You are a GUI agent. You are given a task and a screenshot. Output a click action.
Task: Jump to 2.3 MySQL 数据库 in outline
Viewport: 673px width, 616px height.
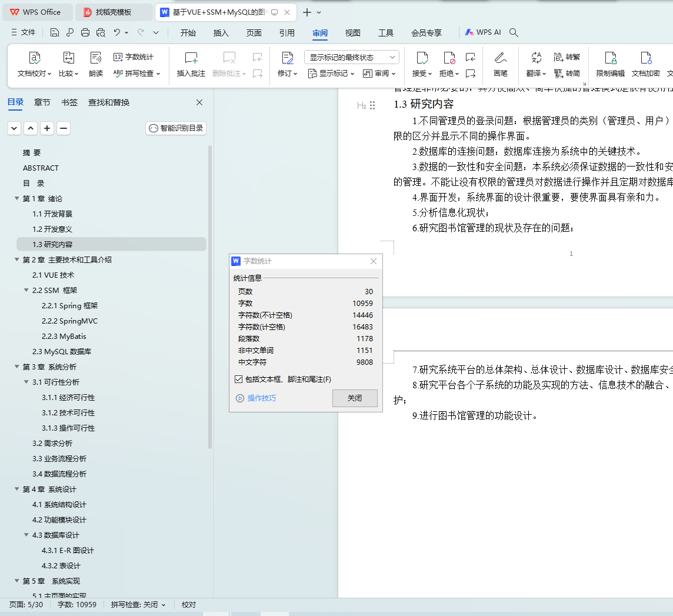click(x=62, y=351)
